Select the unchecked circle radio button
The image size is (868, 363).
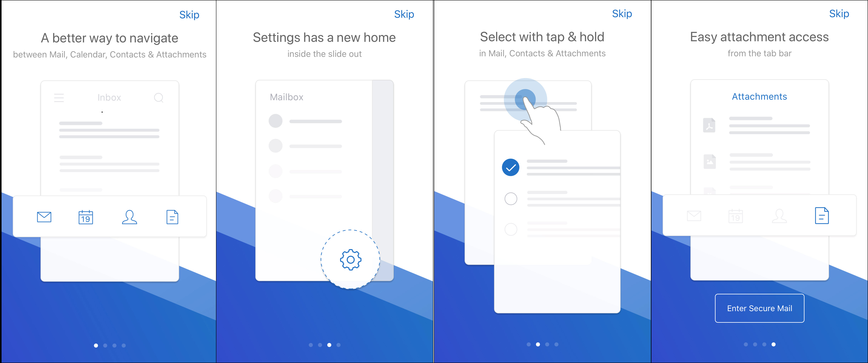tap(510, 198)
